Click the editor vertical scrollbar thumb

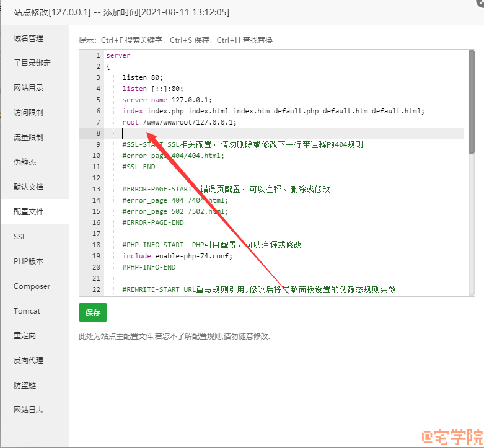tap(471, 102)
